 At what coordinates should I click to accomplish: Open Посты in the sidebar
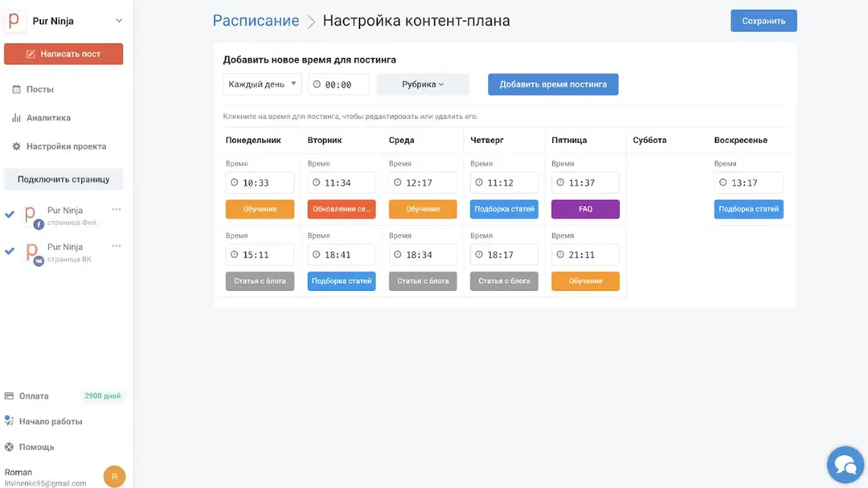(40, 89)
